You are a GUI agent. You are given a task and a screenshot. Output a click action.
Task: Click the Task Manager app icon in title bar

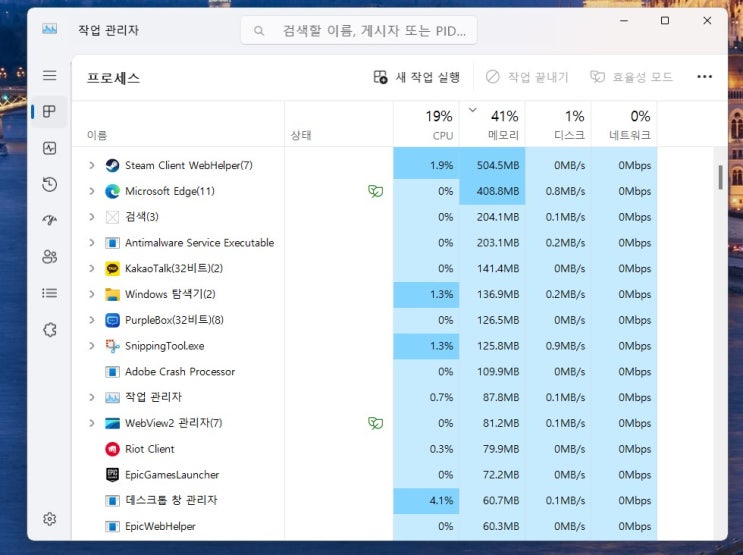(x=49, y=29)
